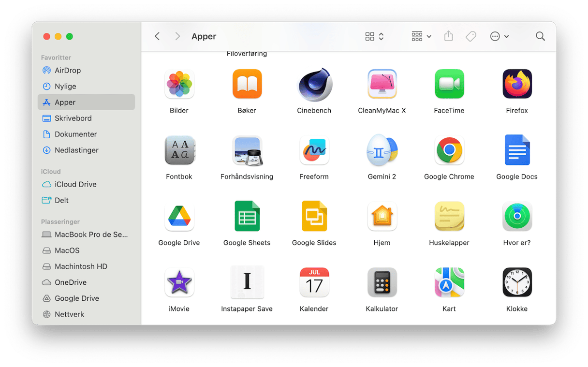Zoom the Finder window with green button
Screen dimensions: 588x367
click(x=70, y=36)
